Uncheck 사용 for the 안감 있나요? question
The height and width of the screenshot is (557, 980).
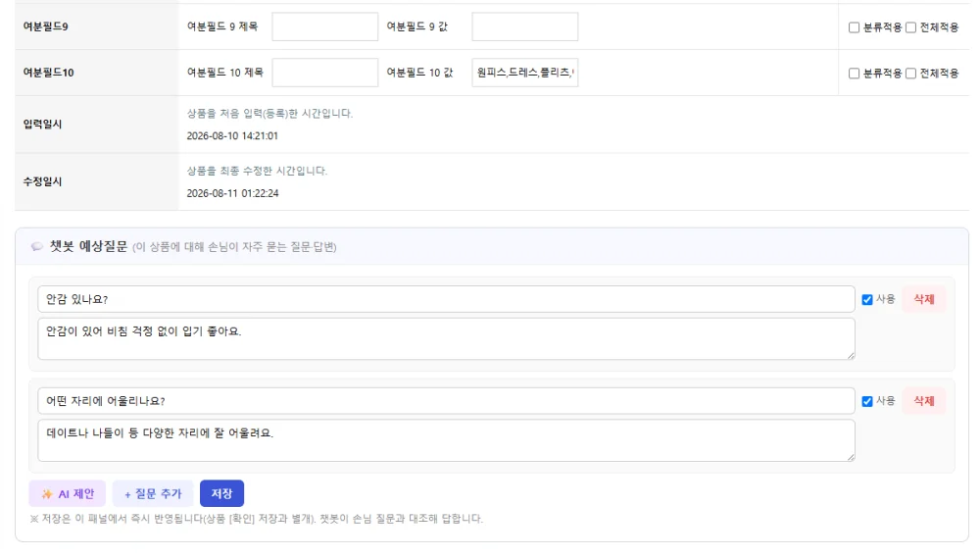[x=867, y=300]
